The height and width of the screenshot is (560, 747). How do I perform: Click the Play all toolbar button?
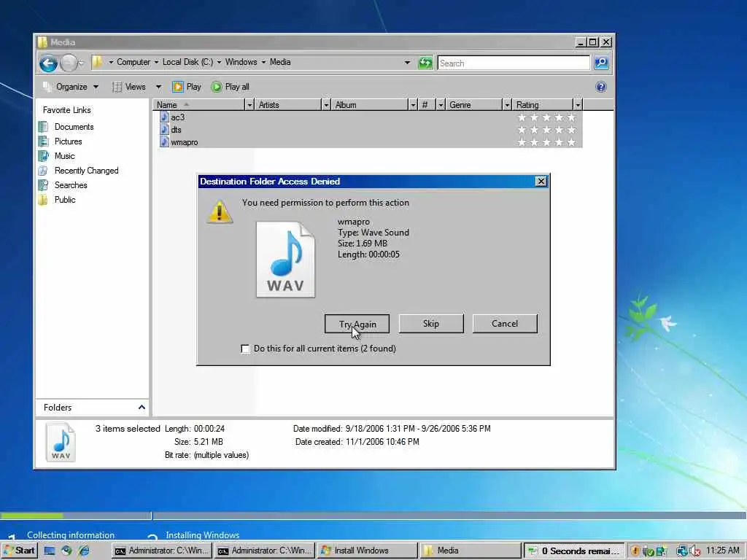click(x=230, y=87)
